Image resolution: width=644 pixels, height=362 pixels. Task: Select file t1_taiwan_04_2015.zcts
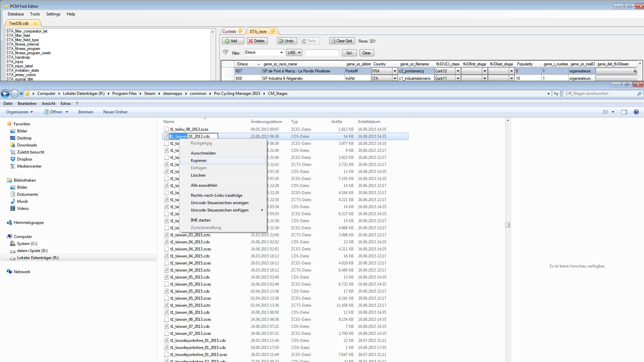tap(190, 270)
